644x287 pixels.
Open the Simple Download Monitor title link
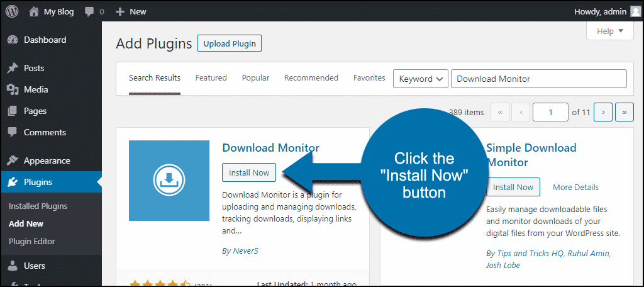531,155
